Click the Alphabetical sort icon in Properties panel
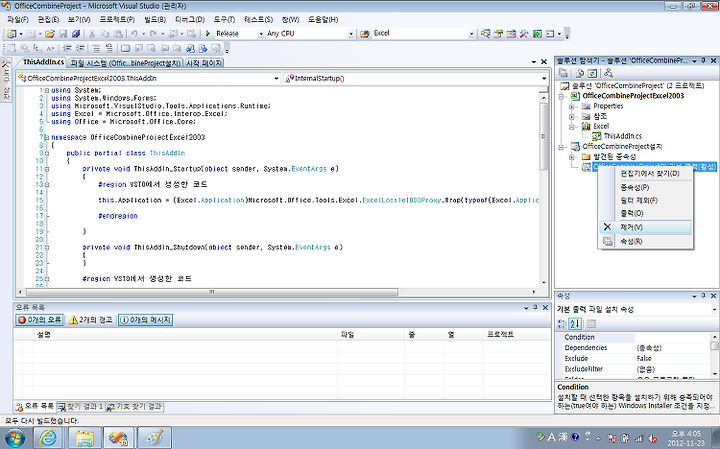 [x=575, y=323]
